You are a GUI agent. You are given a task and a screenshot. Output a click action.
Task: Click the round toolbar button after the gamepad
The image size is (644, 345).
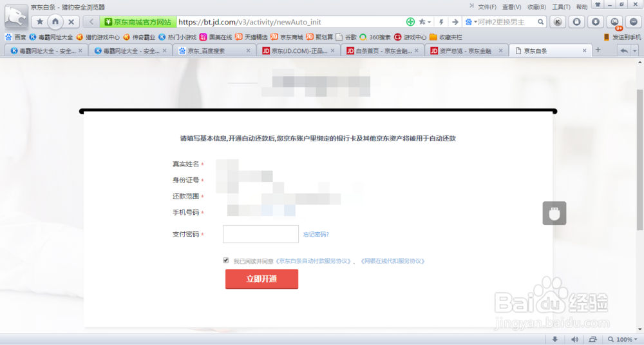634,22
